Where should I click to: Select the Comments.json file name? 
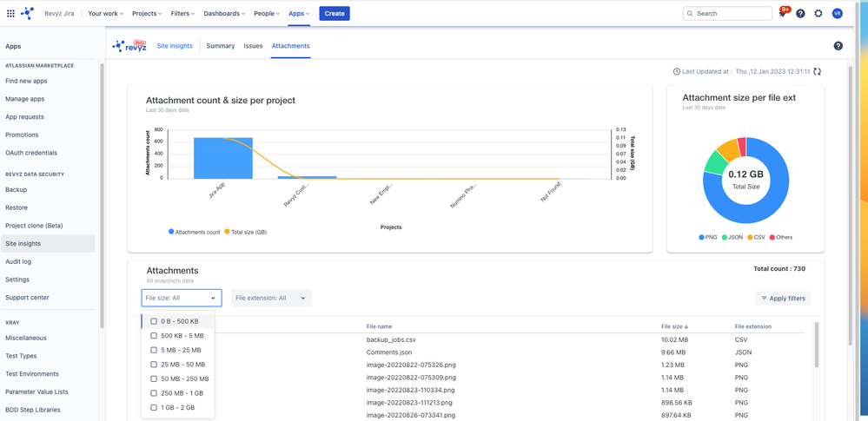pos(388,352)
